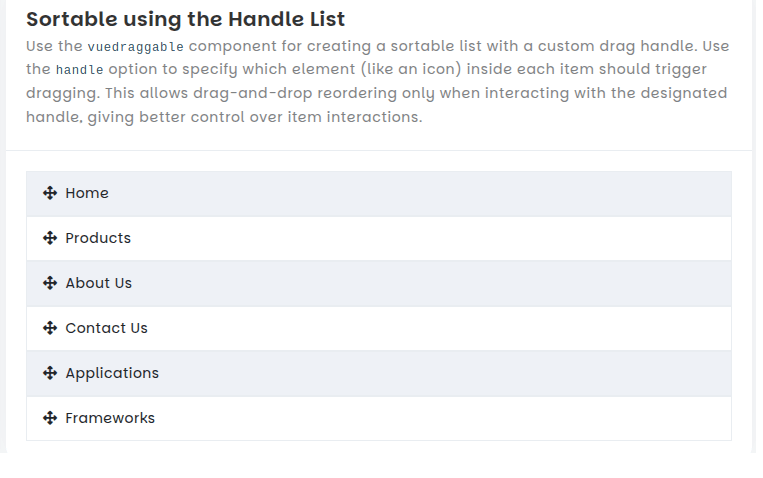
Task: Select the Applications list label
Action: [x=112, y=373]
